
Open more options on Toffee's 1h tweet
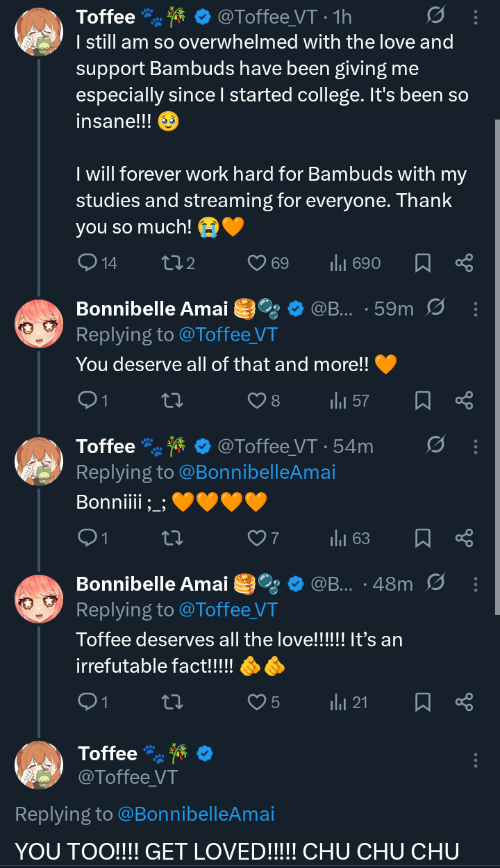point(476,17)
